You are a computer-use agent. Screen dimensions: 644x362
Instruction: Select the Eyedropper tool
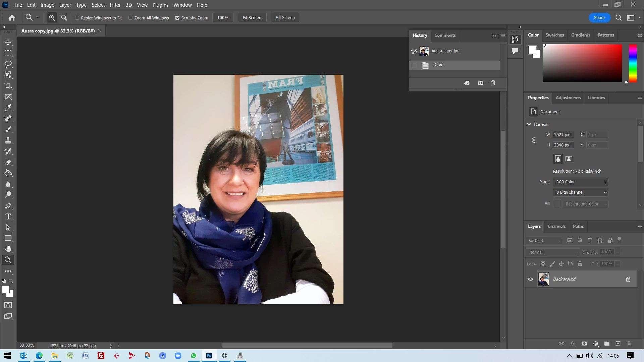[x=8, y=108]
